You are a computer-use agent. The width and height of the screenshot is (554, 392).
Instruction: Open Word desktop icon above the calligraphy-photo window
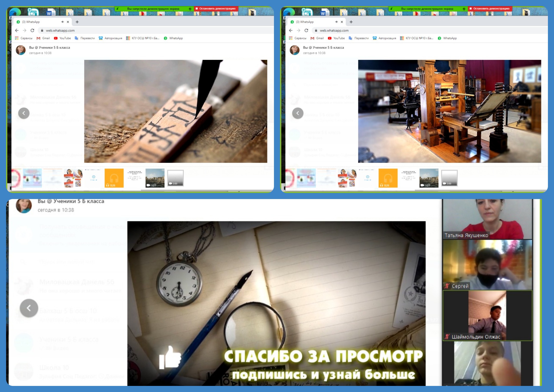click(x=51, y=12)
